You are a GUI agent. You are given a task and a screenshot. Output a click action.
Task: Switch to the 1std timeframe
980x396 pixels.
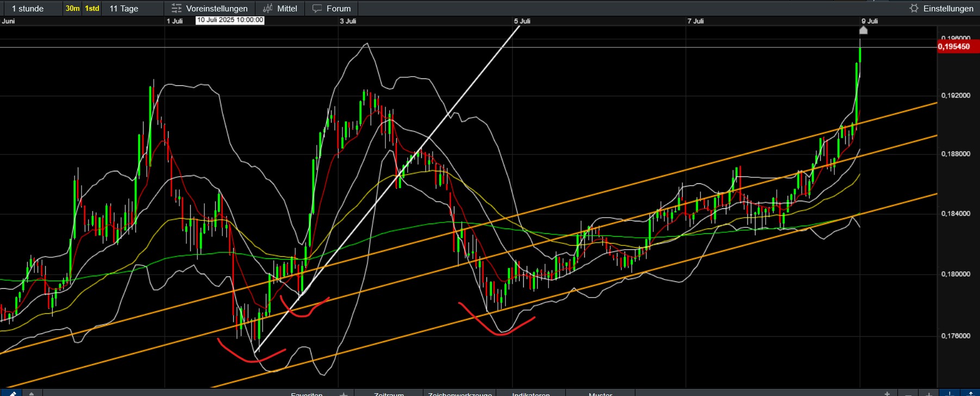pos(92,8)
